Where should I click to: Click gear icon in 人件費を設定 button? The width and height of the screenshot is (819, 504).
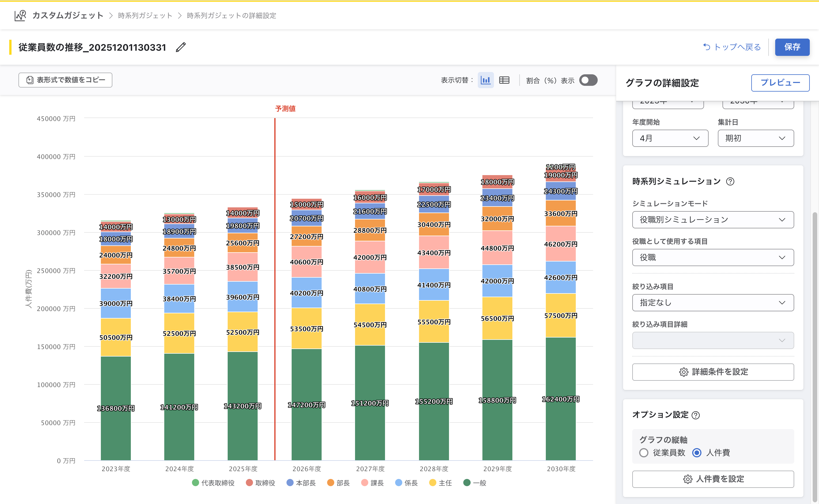pos(688,479)
